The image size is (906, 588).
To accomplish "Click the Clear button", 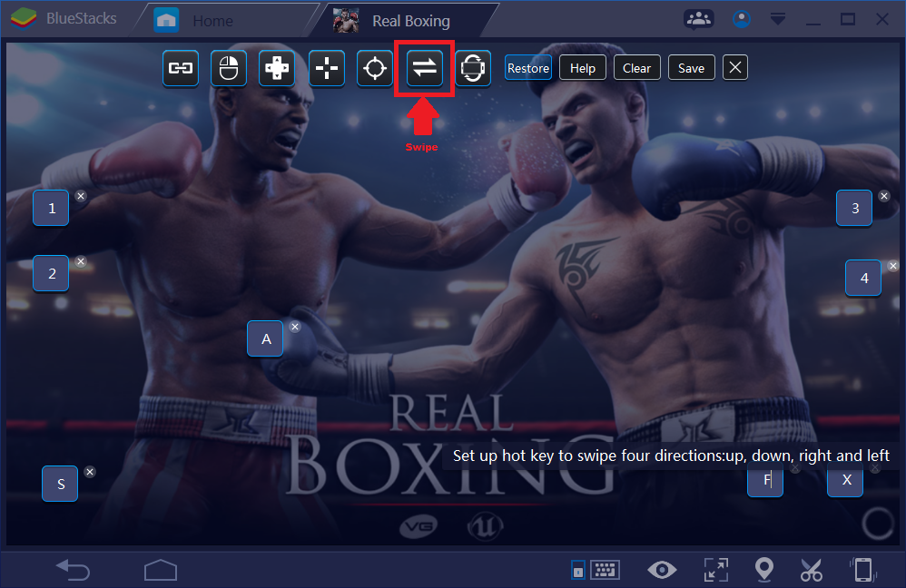I will point(636,68).
